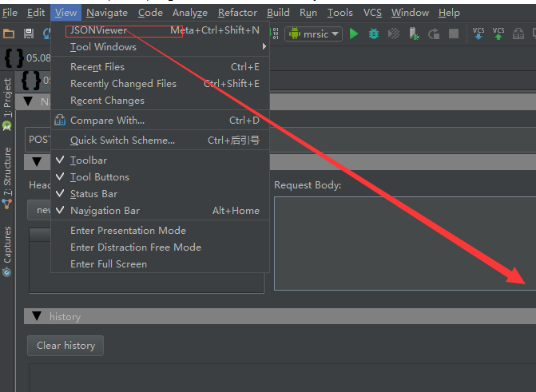This screenshot has width=536, height=392.
Task: Open the Navigate menu
Action: click(107, 13)
